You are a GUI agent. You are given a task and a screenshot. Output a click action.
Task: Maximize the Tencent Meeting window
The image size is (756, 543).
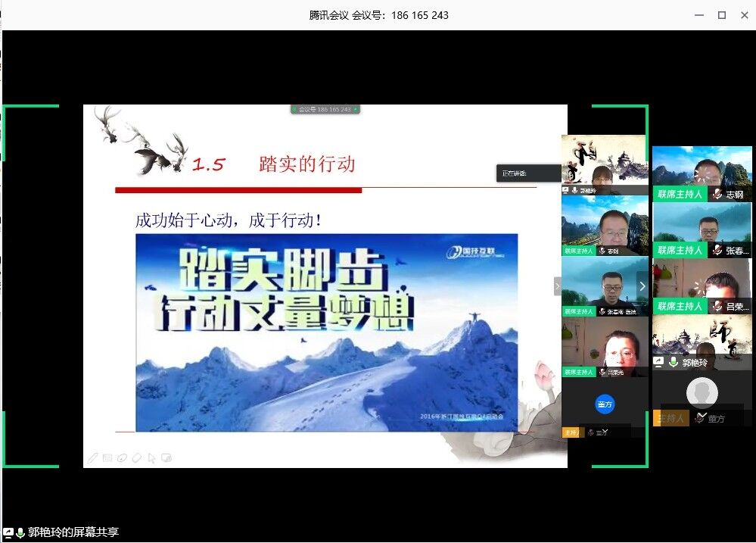click(721, 15)
